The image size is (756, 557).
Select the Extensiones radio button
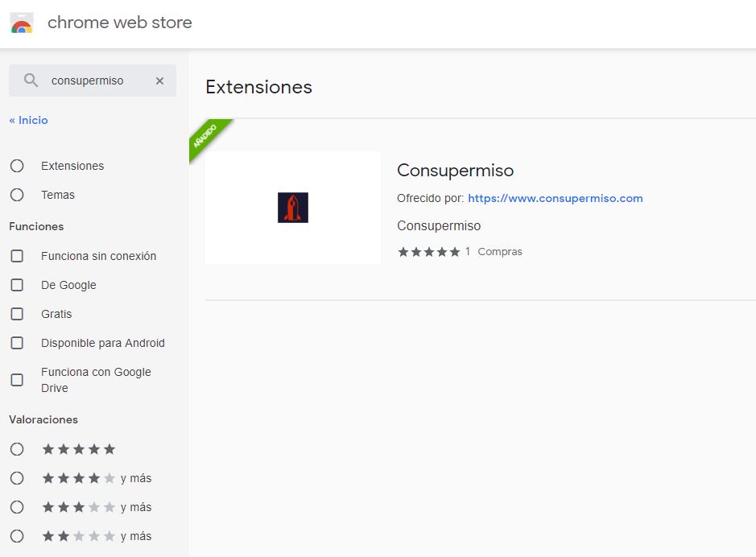(17, 166)
